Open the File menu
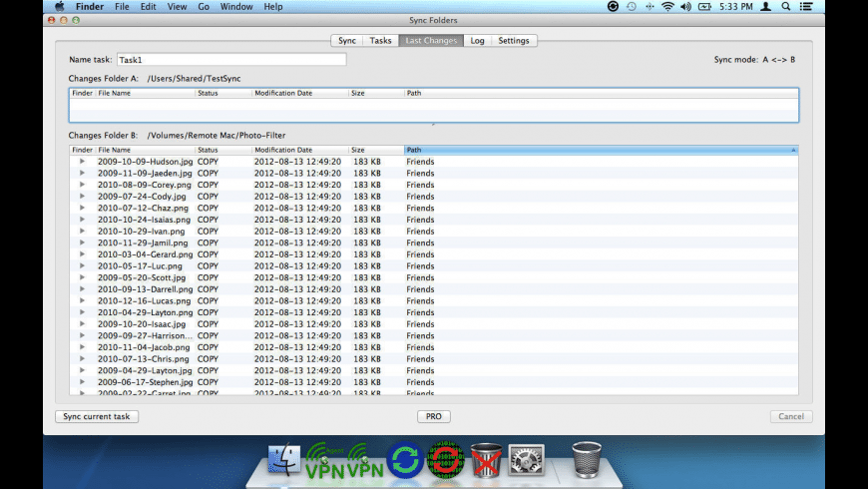 point(122,7)
